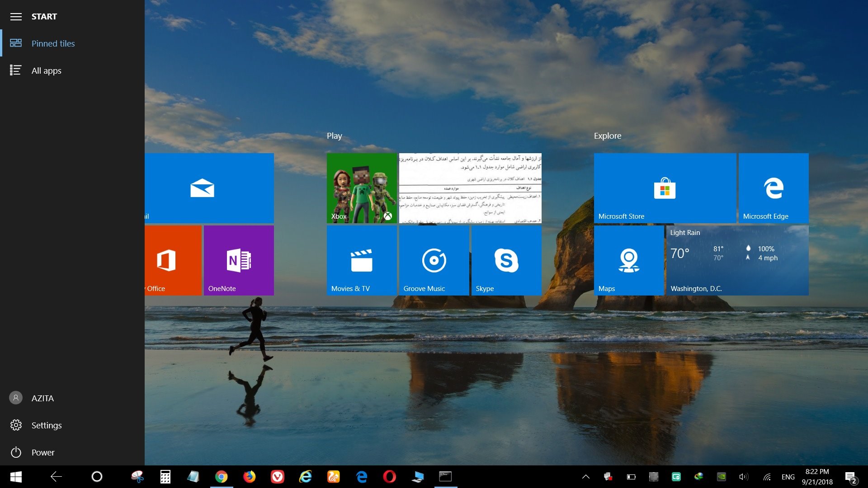This screenshot has width=868, height=488.
Task: Switch to Command Prompt on taskbar
Action: tap(446, 477)
